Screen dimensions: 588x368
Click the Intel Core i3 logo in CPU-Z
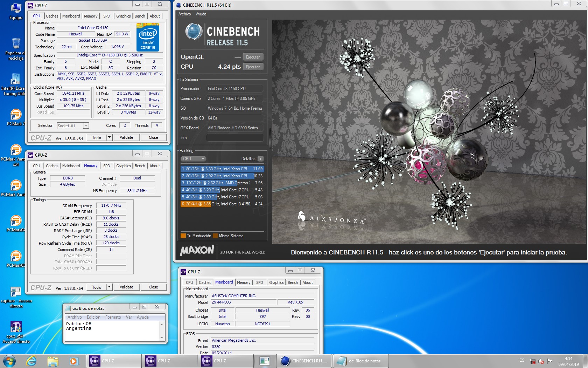(148, 37)
